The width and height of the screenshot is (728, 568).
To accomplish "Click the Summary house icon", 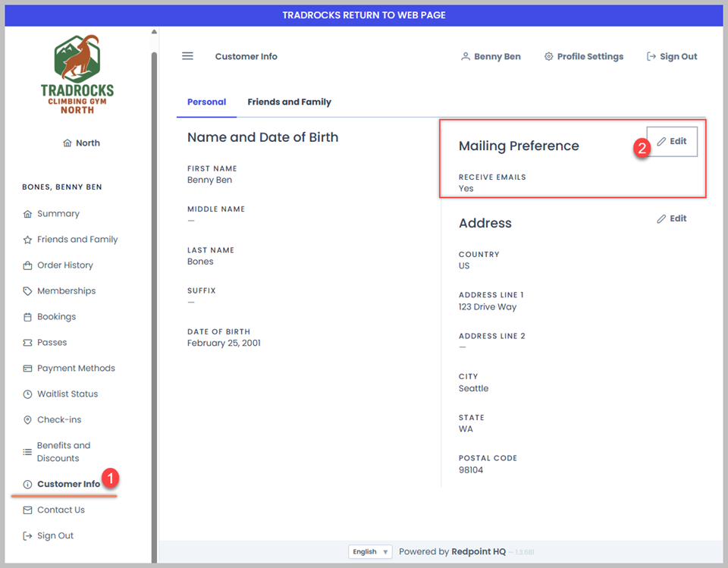I will [28, 214].
